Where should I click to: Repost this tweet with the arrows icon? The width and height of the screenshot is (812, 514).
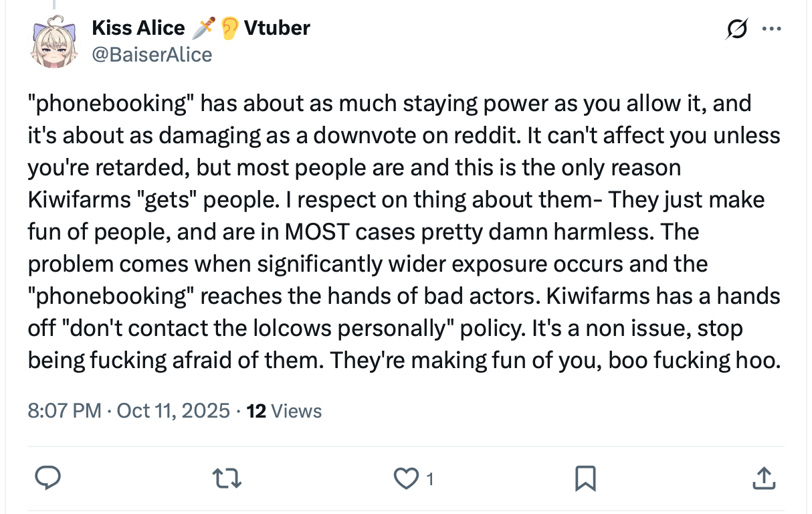click(x=227, y=477)
